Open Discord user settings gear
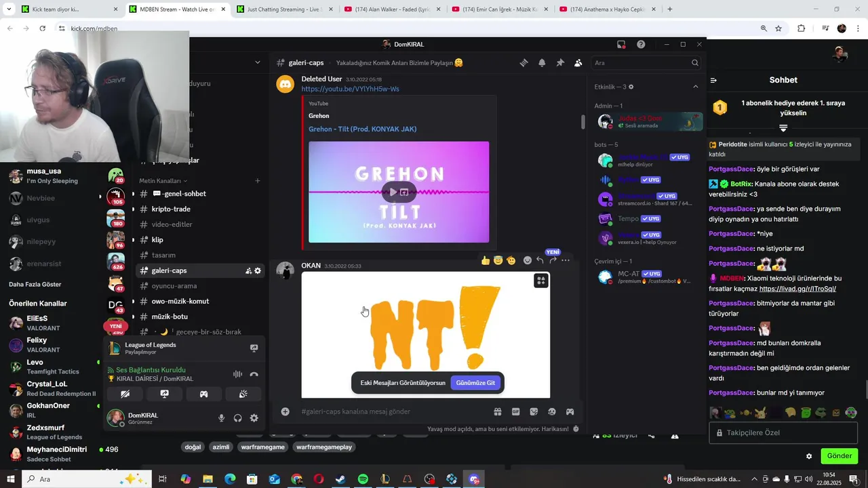Screen dimensions: 868x488 (254, 418)
